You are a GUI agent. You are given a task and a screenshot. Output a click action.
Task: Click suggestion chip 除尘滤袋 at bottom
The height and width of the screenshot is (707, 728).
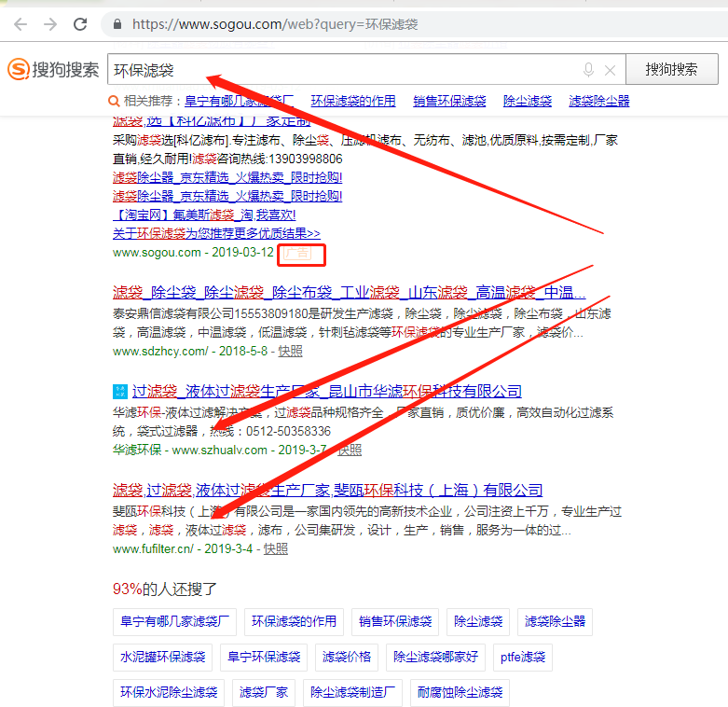478,621
